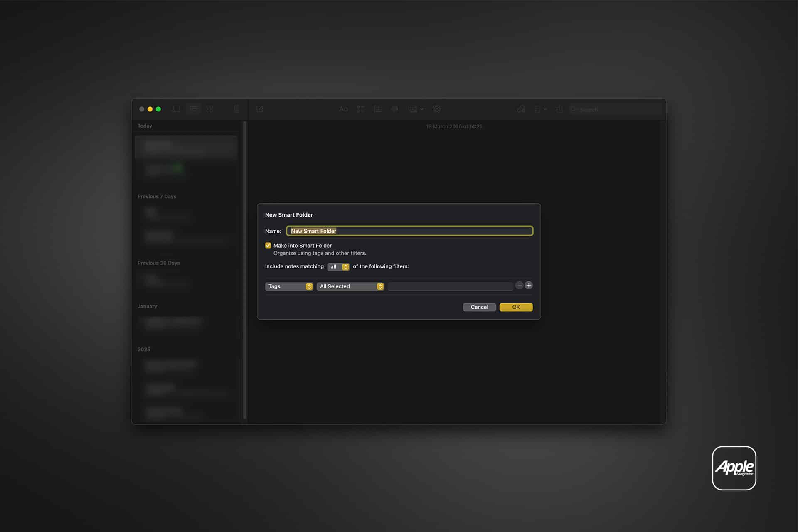The image size is (798, 532).
Task: Click the note date '18 March 2026 at 14:23'
Action: pyautogui.click(x=454, y=126)
